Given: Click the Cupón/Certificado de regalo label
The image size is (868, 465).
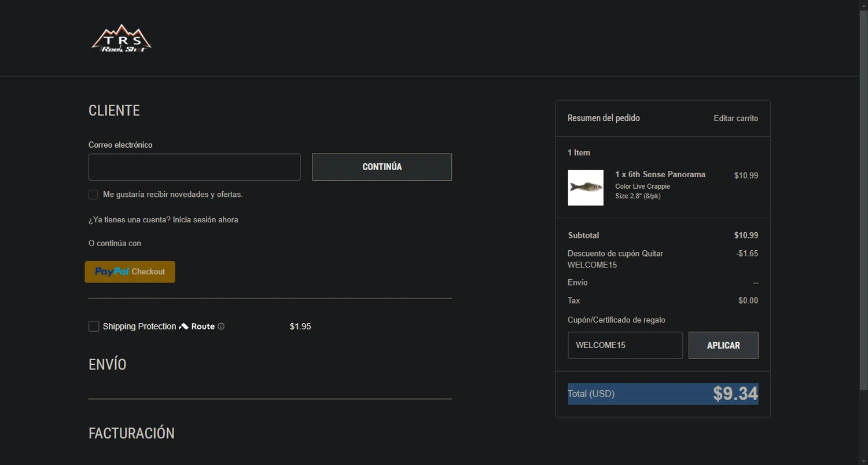Looking at the screenshot, I should 616,320.
